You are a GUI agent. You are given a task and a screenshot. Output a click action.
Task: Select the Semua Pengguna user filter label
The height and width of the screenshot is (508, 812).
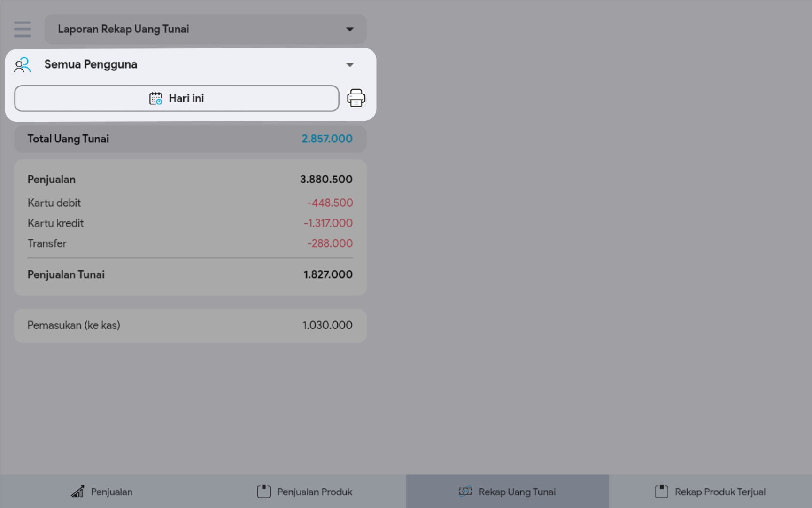[91, 64]
